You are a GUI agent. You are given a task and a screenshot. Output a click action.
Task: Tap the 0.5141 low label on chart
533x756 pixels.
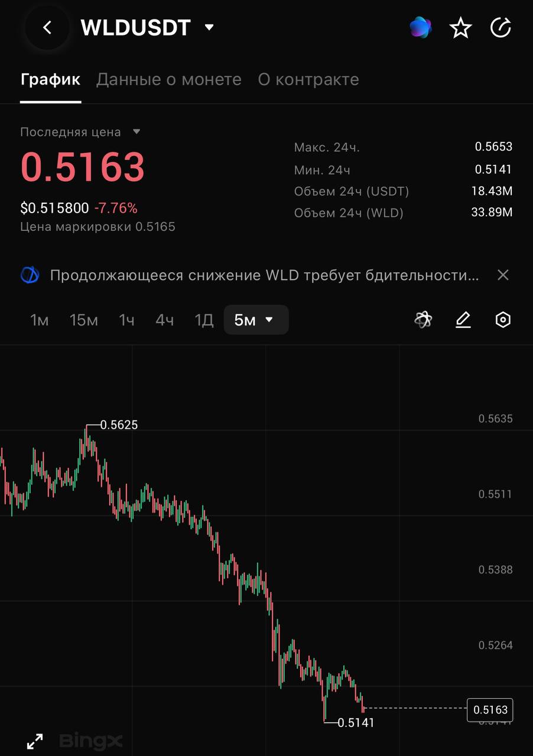[356, 722]
